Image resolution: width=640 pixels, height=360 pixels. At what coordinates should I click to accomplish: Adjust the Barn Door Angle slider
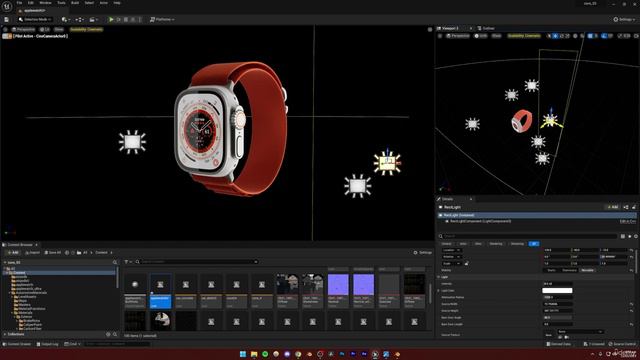tap(557, 318)
